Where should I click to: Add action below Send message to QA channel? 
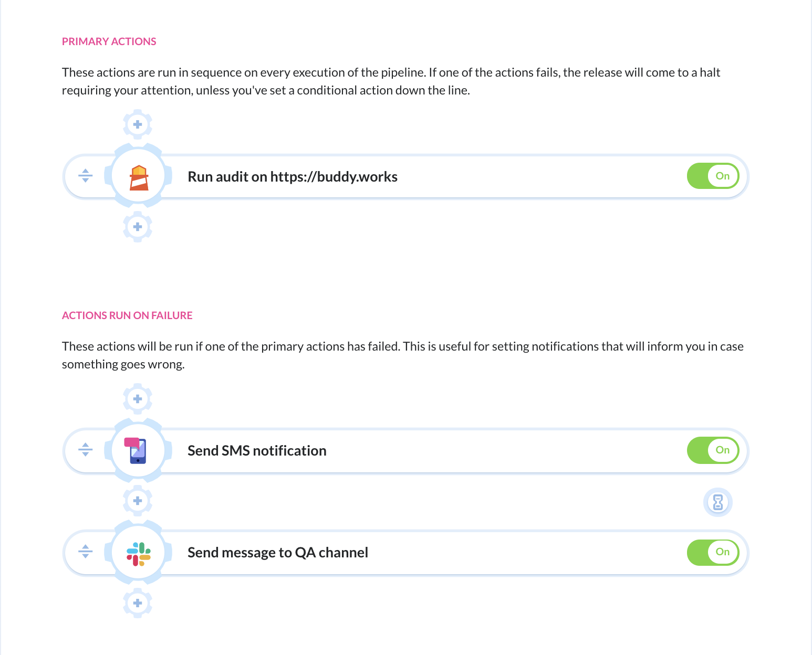coord(138,603)
